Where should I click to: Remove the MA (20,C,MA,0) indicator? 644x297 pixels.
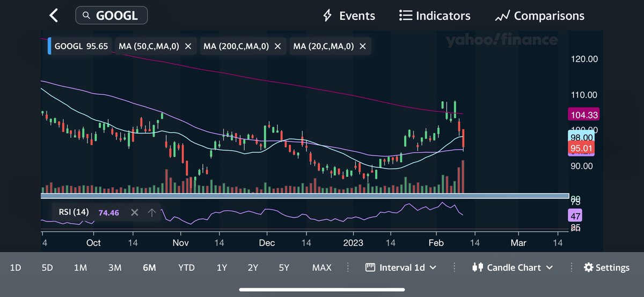362,47
